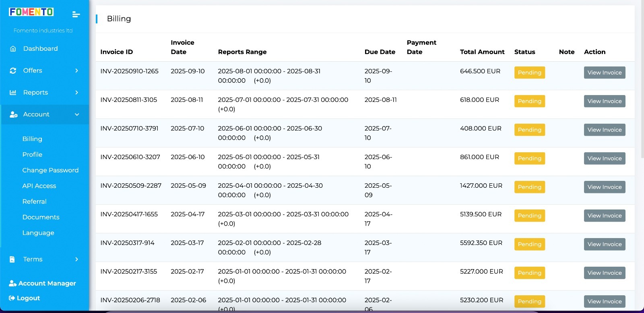Viewport: 644px width, 313px height.
Task: Expand the Terms submenu chevron
Action: (77, 259)
